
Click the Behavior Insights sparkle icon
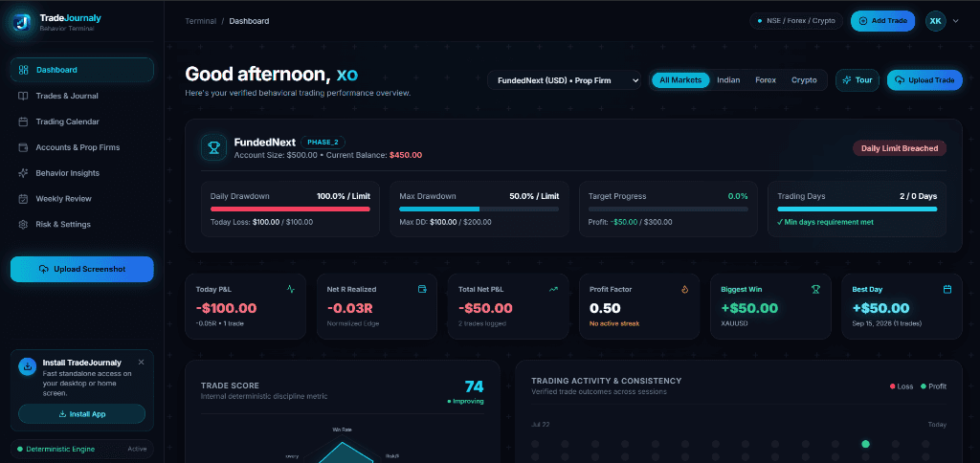(23, 173)
